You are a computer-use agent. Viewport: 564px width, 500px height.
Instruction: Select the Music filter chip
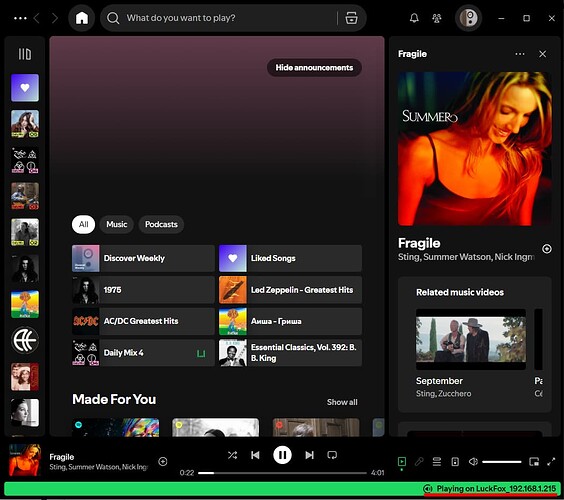click(117, 224)
